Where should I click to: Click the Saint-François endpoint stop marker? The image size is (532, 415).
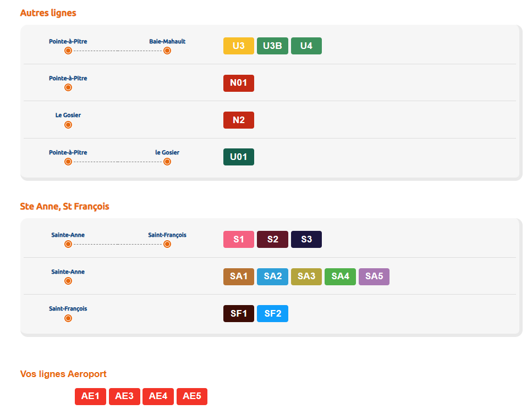[x=167, y=244]
